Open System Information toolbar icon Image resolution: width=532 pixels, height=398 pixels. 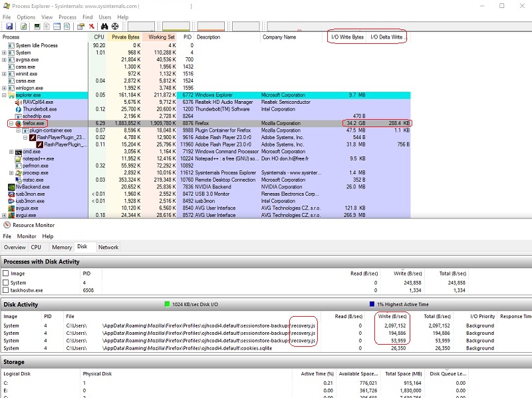[37, 27]
